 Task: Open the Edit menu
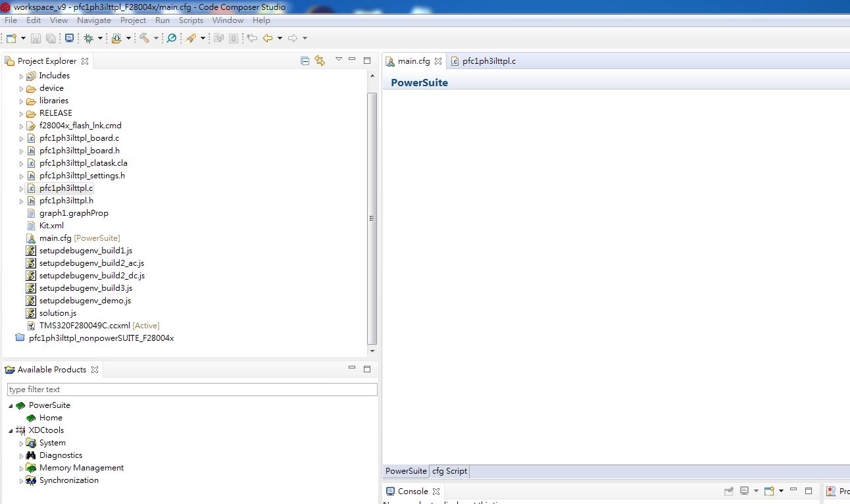(34, 20)
